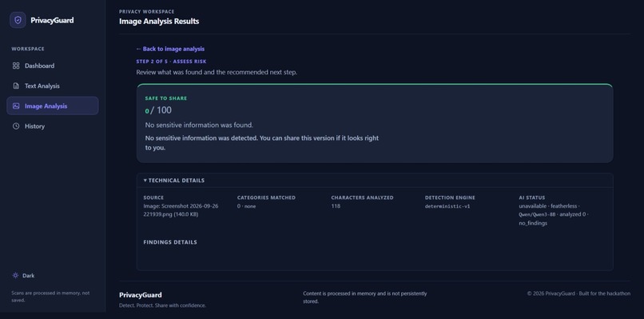Image resolution: width=644 pixels, height=319 pixels.
Task: Open History from the sidebar
Action: pyautogui.click(x=53, y=126)
